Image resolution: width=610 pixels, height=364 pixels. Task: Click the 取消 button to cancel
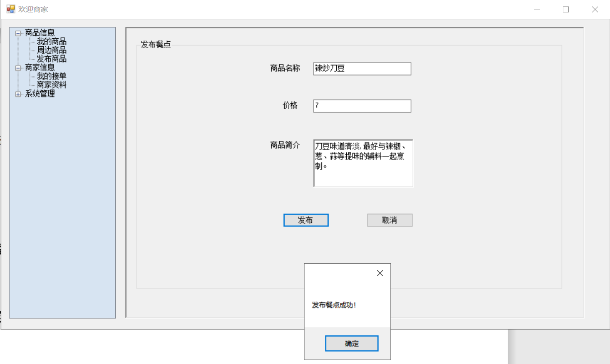coord(389,220)
